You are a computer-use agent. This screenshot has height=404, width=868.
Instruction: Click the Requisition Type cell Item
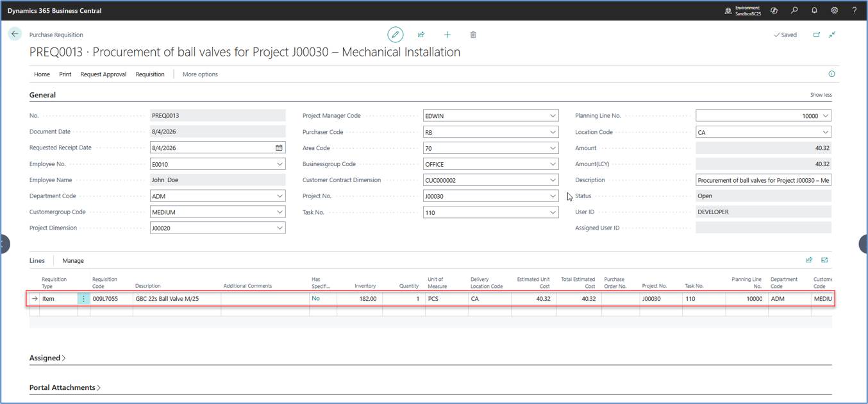(x=58, y=299)
